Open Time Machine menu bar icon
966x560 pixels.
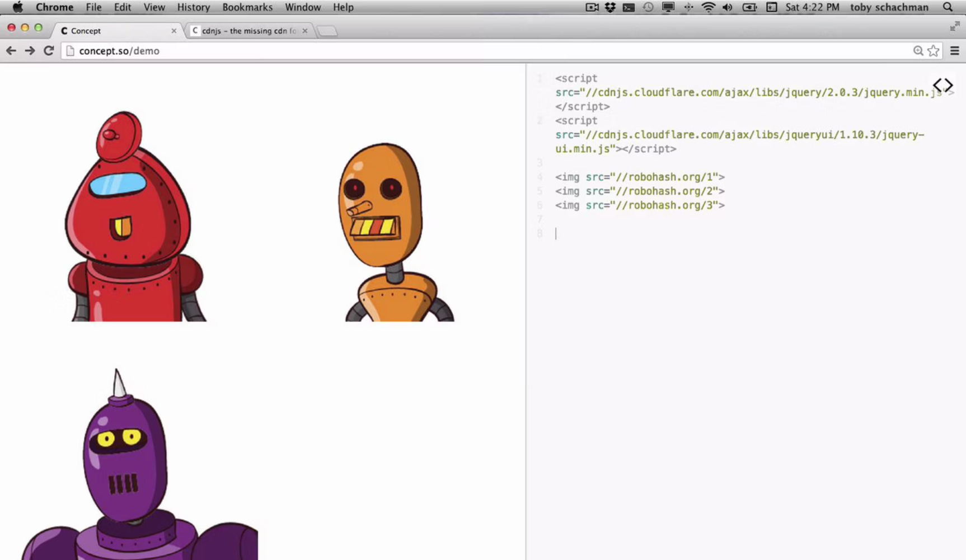tap(648, 7)
